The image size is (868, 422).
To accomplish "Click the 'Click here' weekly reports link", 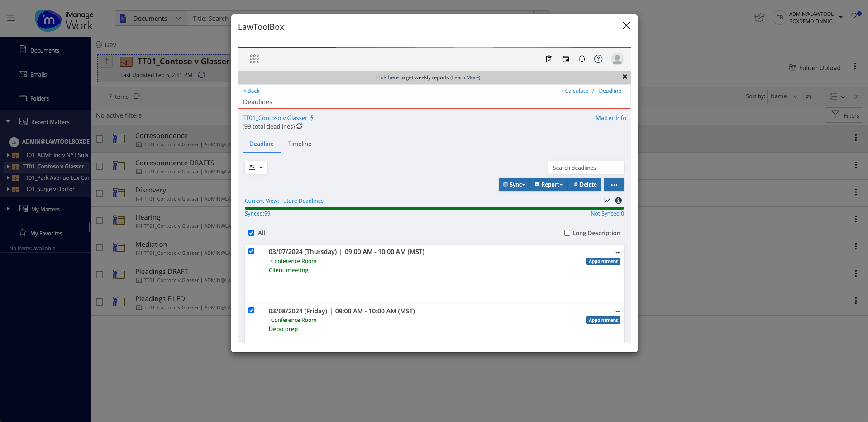I will 387,77.
